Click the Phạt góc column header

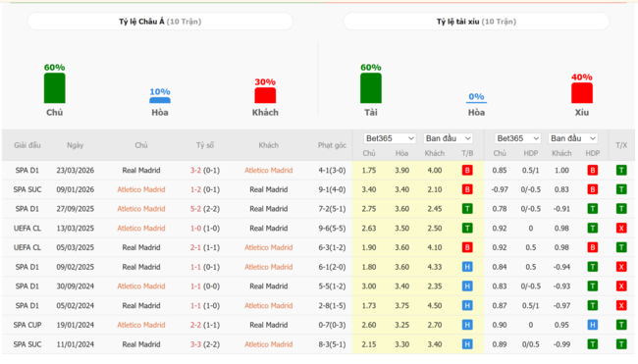[x=332, y=145]
